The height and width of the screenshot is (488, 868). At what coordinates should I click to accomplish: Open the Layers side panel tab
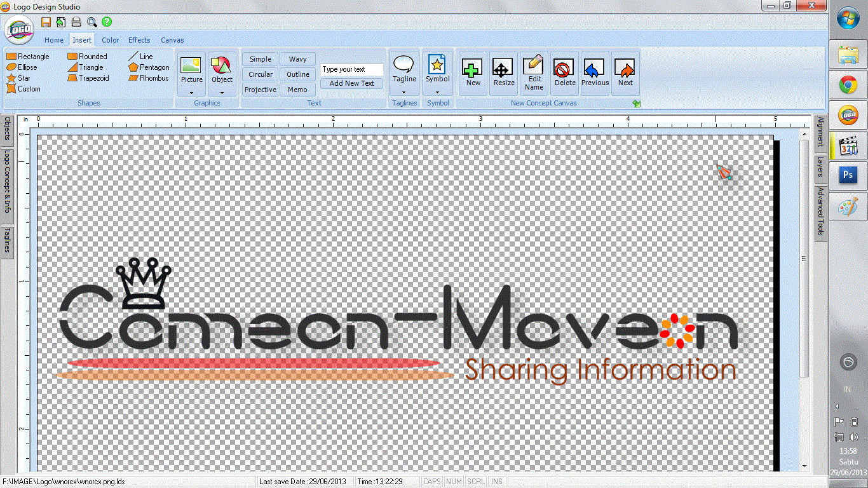pos(821,168)
